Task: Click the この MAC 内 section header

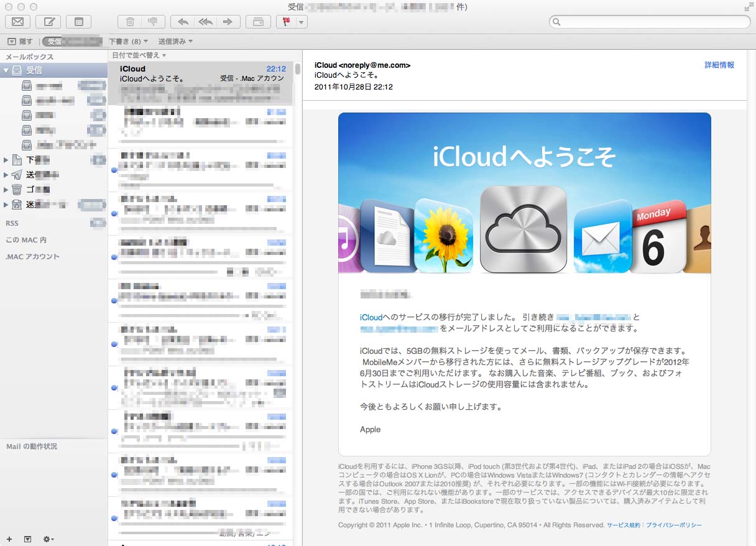Action: click(x=26, y=239)
